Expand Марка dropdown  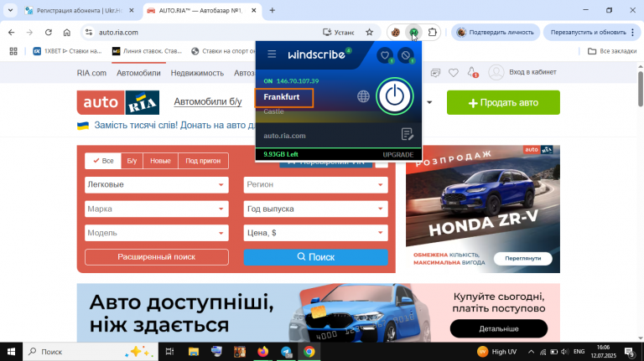tap(157, 209)
